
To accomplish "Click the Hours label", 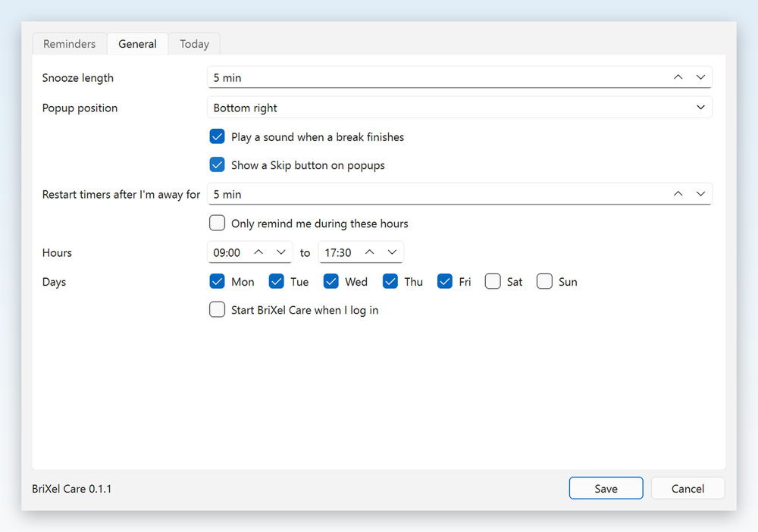I will point(57,252).
